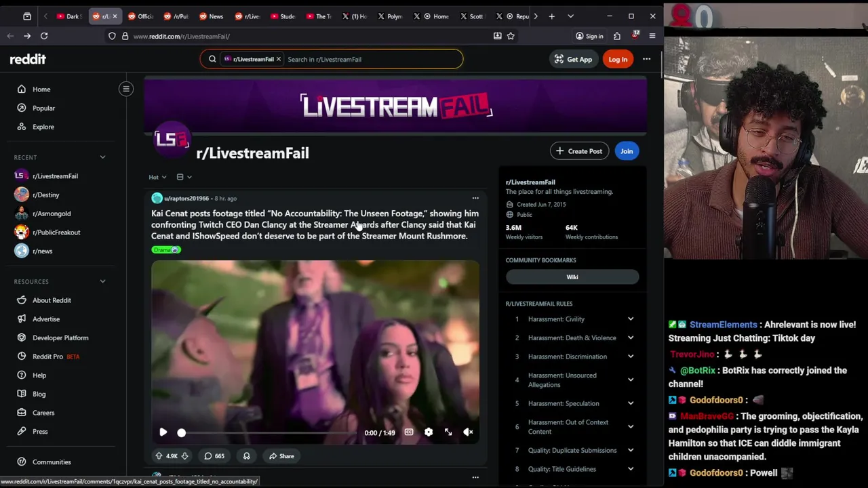Open post options menu for Kai Cenat post
The width and height of the screenshot is (868, 488).
pos(475,199)
